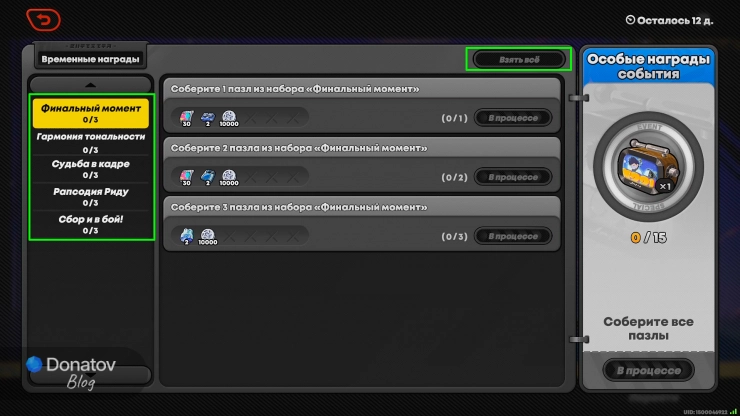Viewport: 740px width, 416px height.
Task: Open the Временные награды tab header
Action: (x=90, y=59)
